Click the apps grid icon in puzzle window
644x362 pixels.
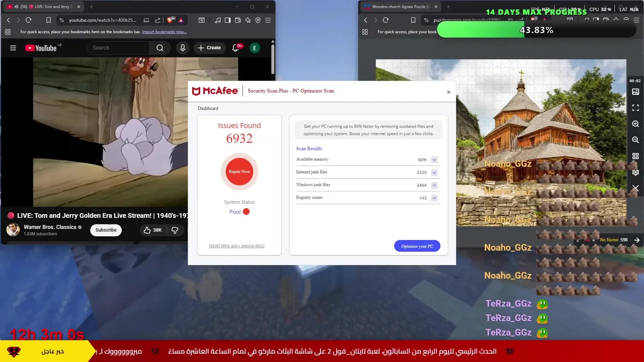click(x=365, y=32)
